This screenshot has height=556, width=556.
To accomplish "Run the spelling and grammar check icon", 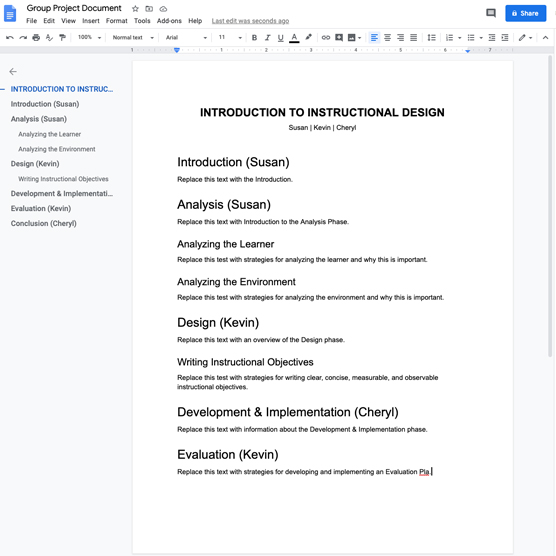I will tap(49, 38).
